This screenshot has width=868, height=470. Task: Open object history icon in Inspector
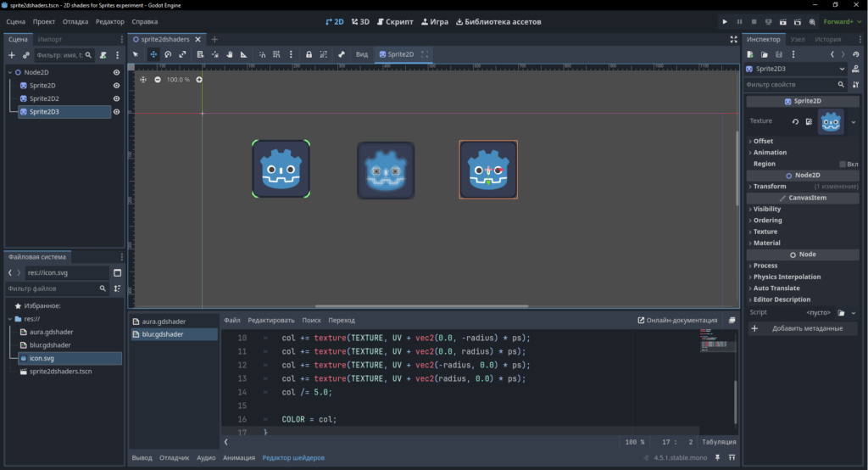[856, 54]
